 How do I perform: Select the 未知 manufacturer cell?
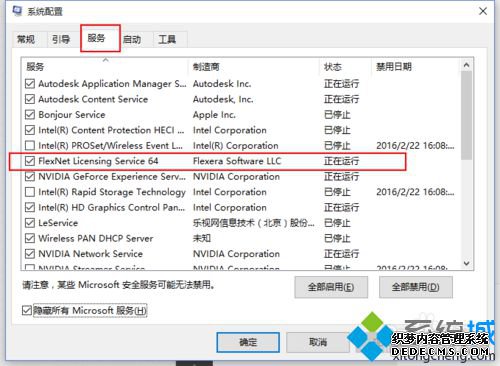202,238
